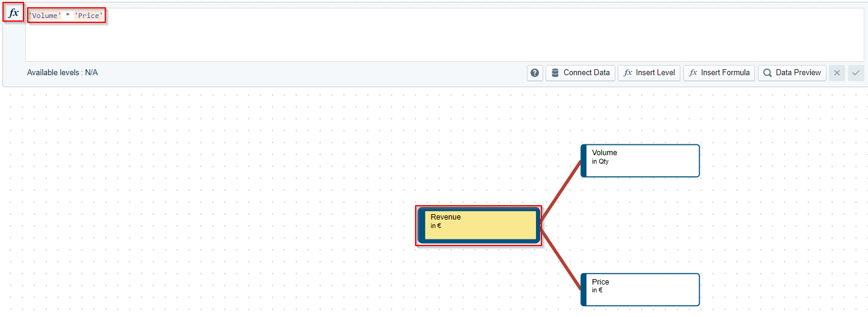Screen dimensions: 868x317
Task: Open help via the question mark icon
Action: pos(535,73)
